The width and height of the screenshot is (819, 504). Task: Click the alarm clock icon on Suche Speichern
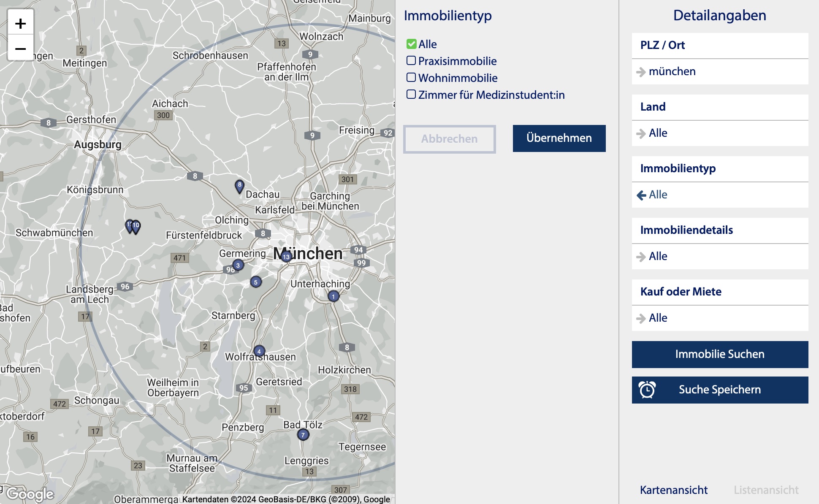click(647, 390)
